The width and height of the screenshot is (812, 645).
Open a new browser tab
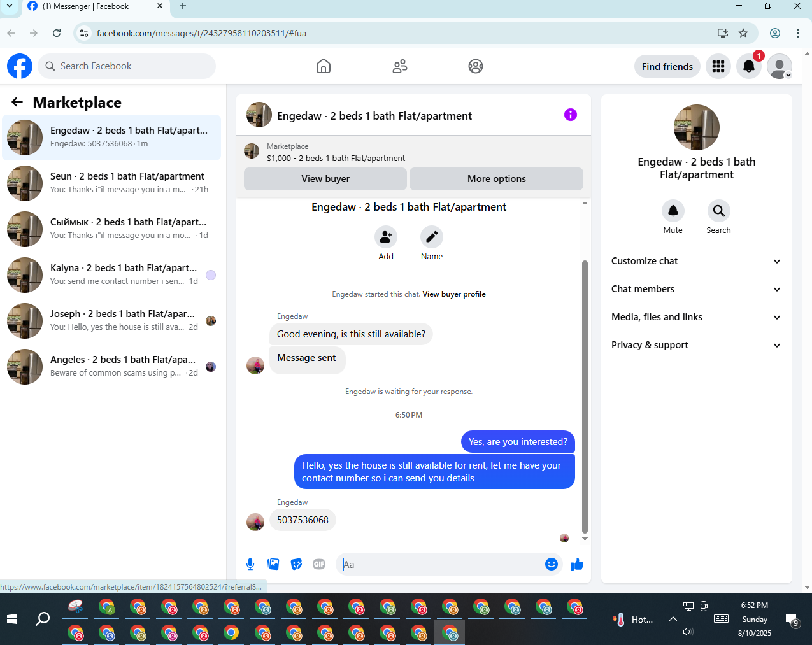[183, 6]
